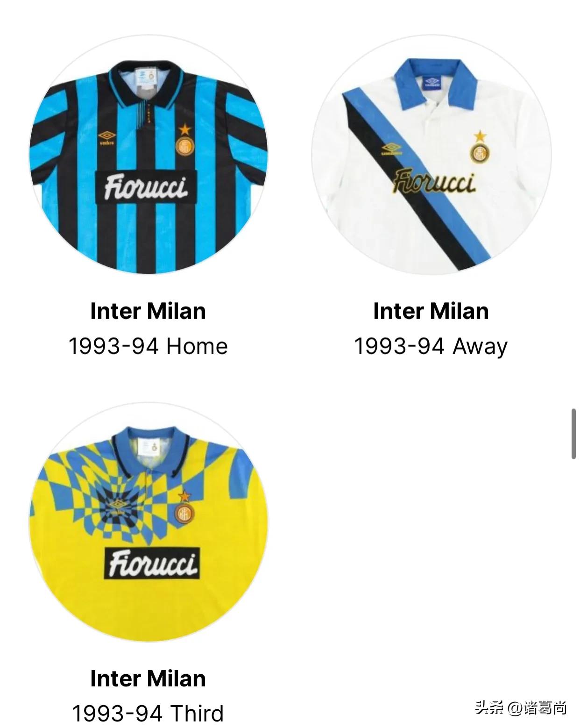Click the Inter crest on third shirt

click(184, 513)
